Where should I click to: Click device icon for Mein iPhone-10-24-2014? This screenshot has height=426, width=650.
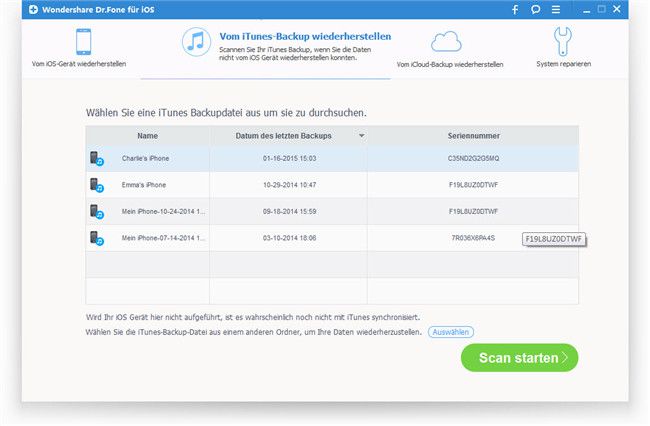click(97, 212)
